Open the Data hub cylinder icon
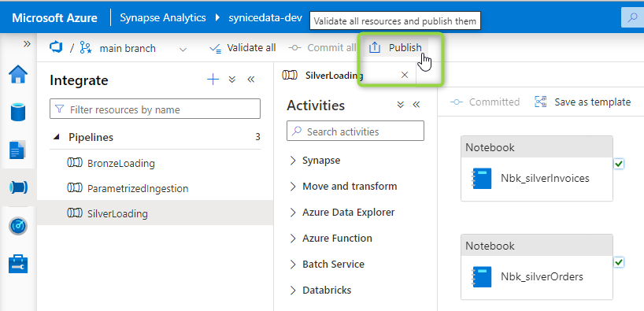The width and height of the screenshot is (644, 311). point(18,112)
